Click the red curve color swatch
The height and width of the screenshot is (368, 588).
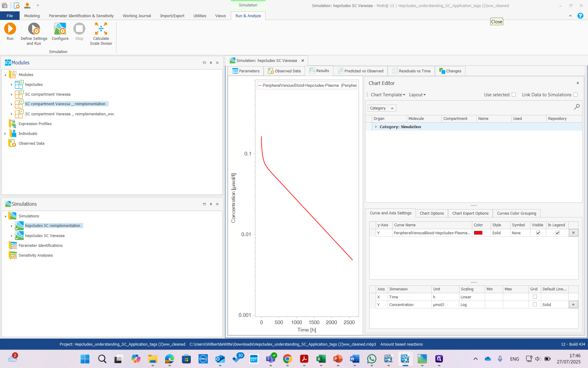(x=478, y=233)
